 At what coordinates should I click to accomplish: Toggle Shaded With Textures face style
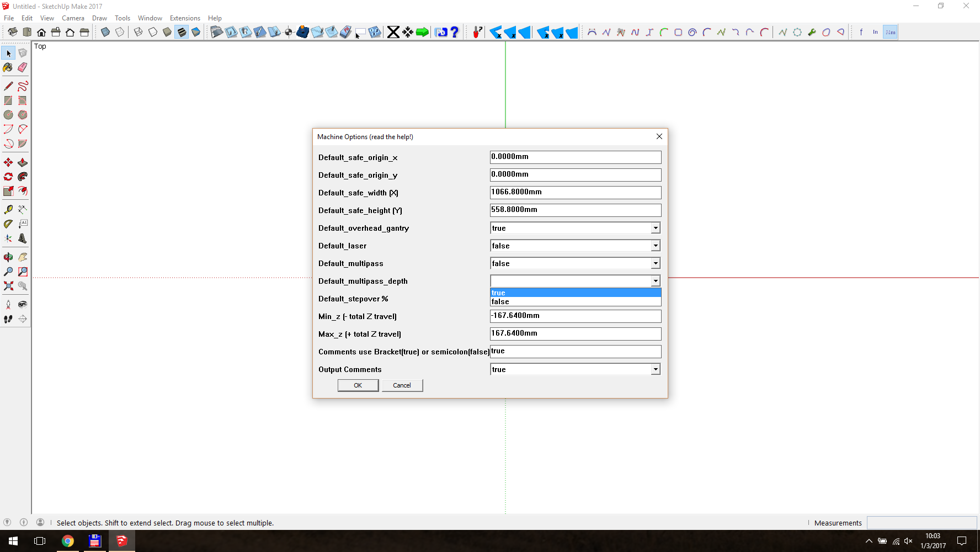click(182, 32)
